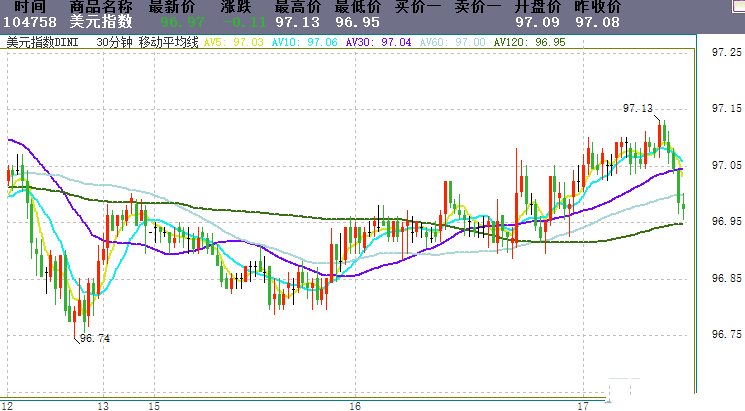Click date 16 on the time axis
Image resolution: width=745 pixels, height=411 pixels.
(355, 406)
